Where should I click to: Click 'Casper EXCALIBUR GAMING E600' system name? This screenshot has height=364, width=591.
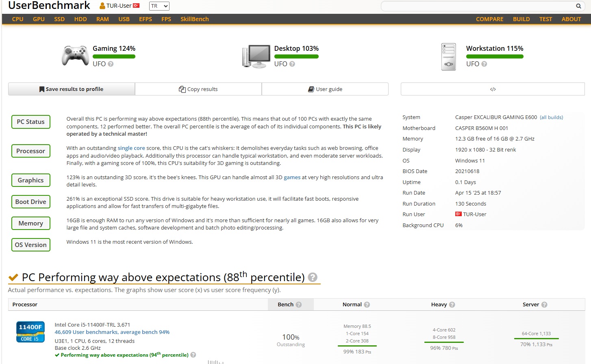coord(496,117)
